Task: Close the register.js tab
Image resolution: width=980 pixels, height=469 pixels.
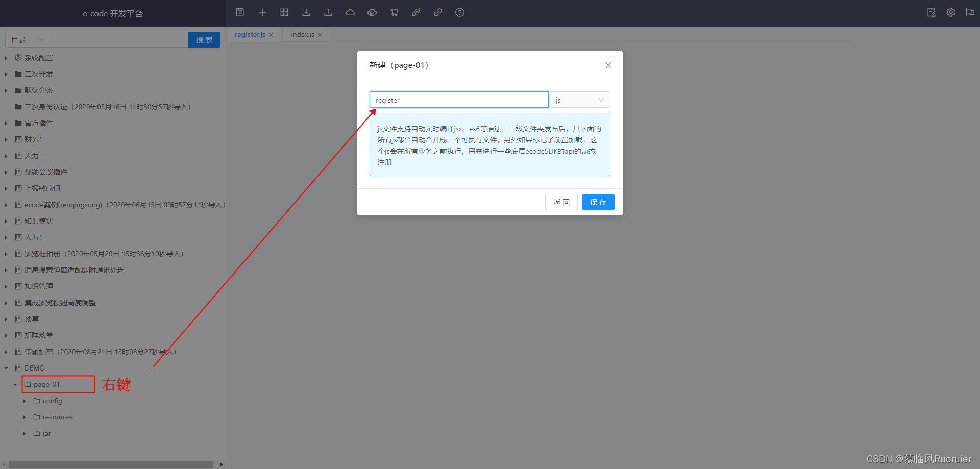Action: pos(271,35)
